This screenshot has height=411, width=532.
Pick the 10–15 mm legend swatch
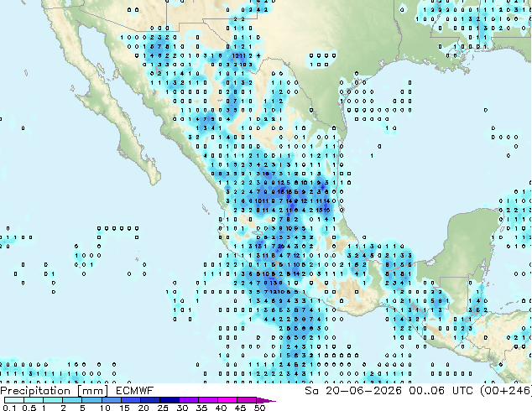point(111,400)
